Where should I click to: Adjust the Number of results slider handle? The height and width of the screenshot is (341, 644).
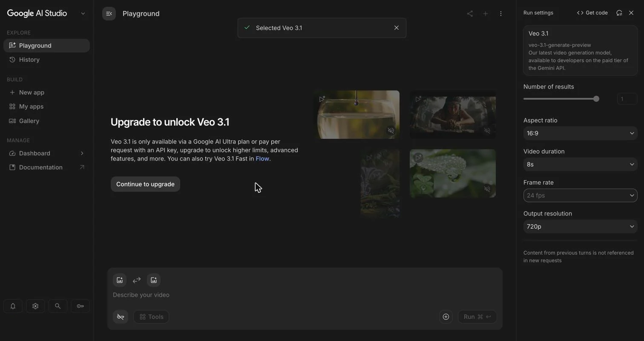tap(596, 99)
